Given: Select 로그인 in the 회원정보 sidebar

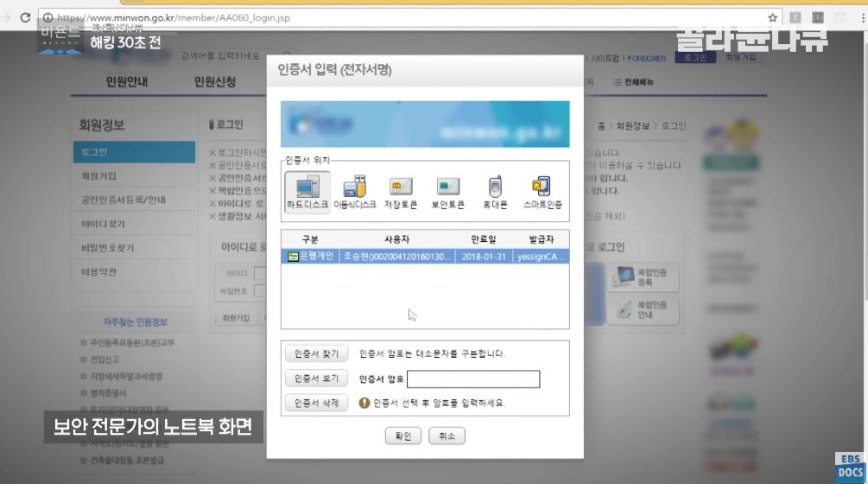Looking at the screenshot, I should 134,152.
